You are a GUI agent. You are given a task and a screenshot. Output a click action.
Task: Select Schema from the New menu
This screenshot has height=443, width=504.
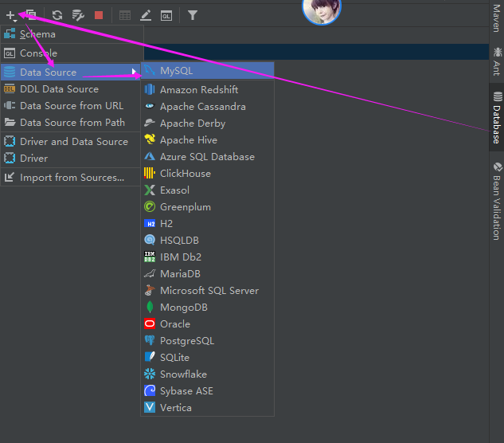coord(72,34)
